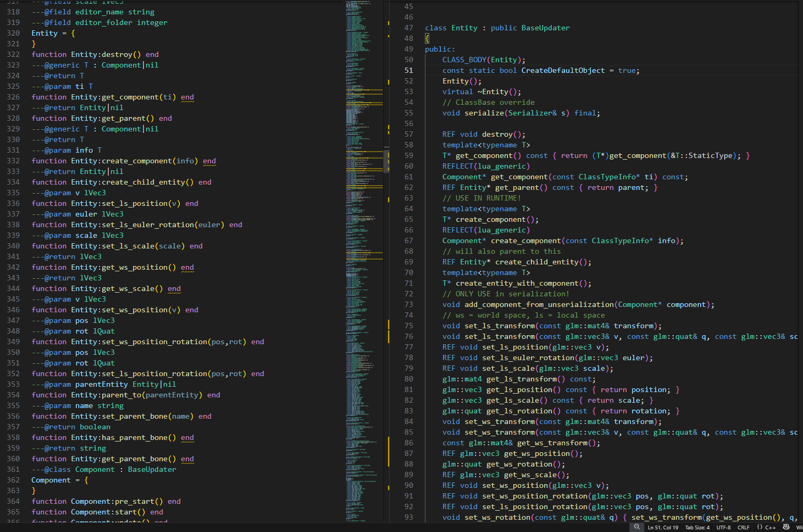
Task: Click 'function Entity:has_parent_bone() end'
Action: click(113, 437)
